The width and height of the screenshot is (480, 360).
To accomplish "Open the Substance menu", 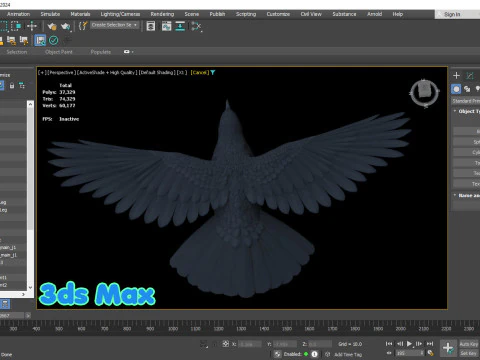I will [x=344, y=14].
